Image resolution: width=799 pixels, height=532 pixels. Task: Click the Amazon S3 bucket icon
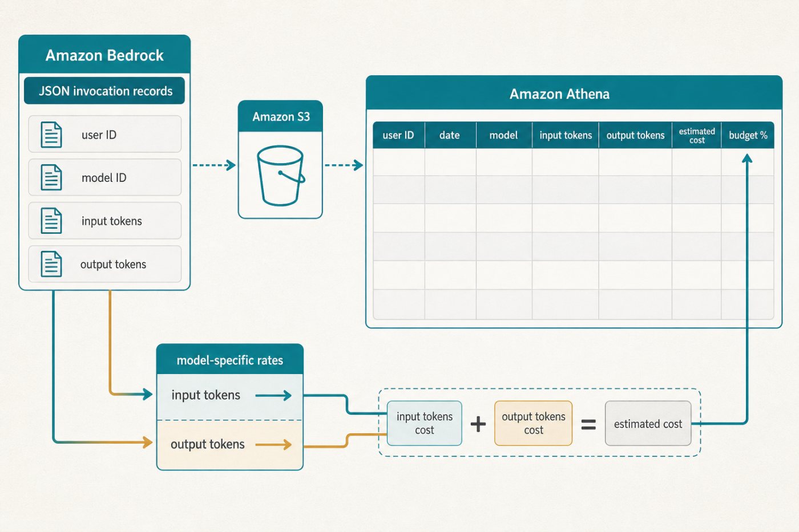coord(281,175)
